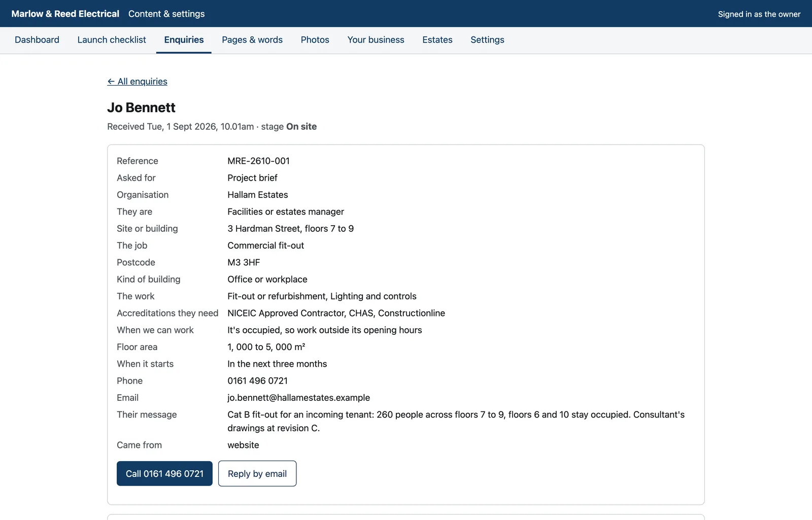Return via All enquiries link
The height and width of the screenshot is (520, 812).
pos(137,81)
